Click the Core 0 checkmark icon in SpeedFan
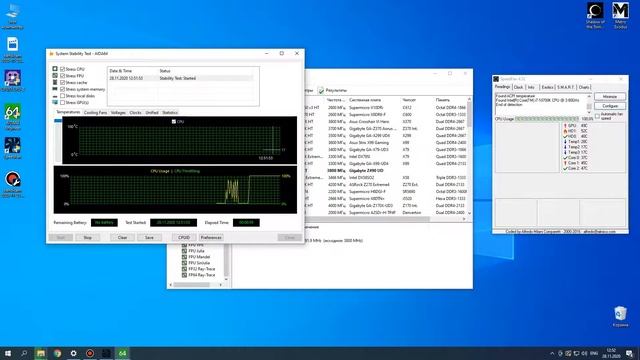640x360 pixels. [565, 158]
